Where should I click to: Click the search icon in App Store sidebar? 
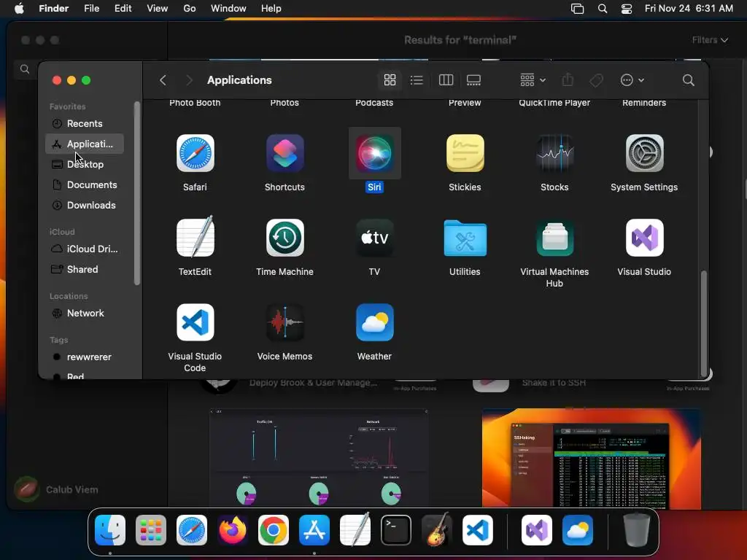(25, 69)
